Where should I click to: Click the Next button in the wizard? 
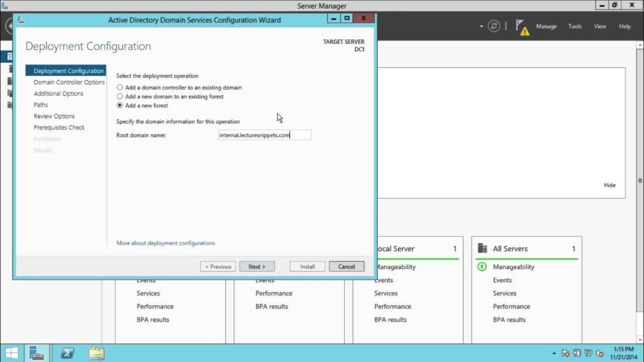tap(257, 266)
